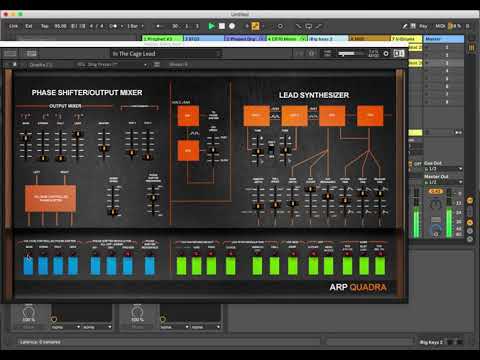Viewport: 480px width, 360px height.
Task: Toggle the blue Bass phase shifter switch
Action: 28,265
